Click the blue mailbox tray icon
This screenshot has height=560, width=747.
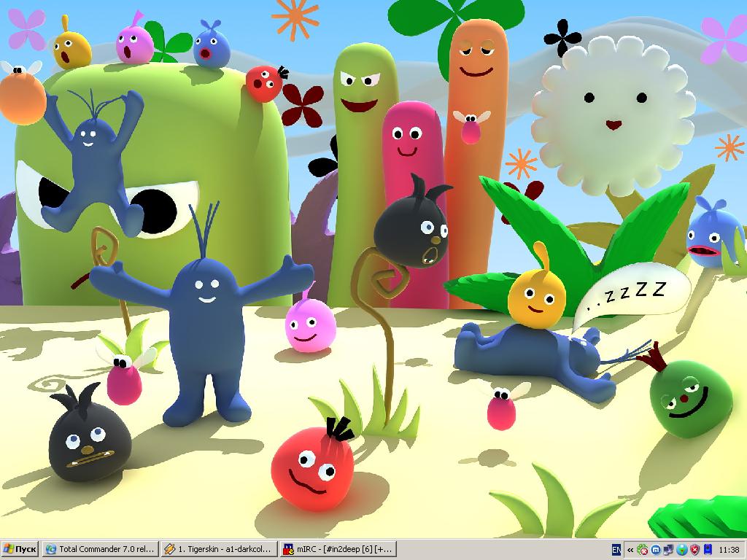[708, 550]
